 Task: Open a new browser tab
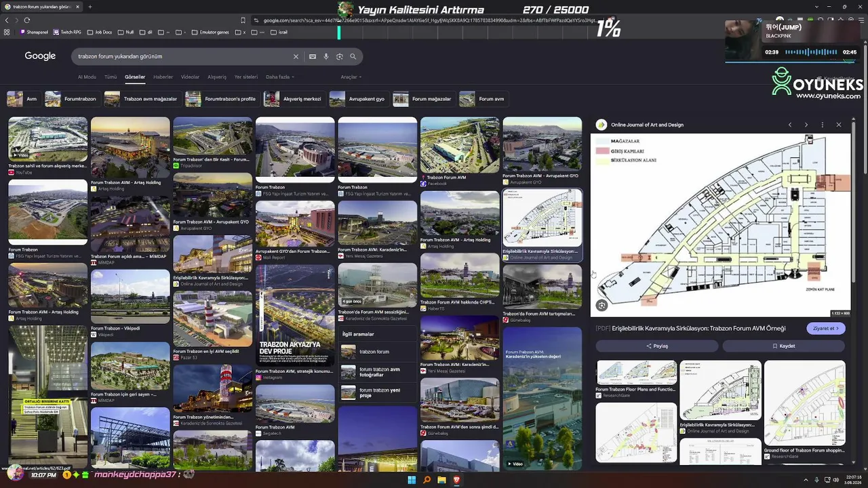[x=90, y=7]
